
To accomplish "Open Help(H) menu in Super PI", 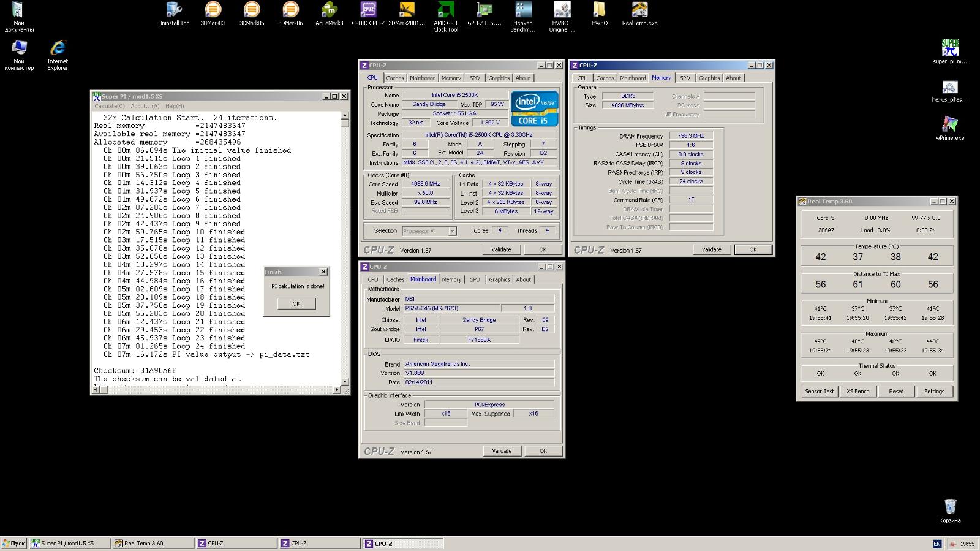I will (x=175, y=106).
